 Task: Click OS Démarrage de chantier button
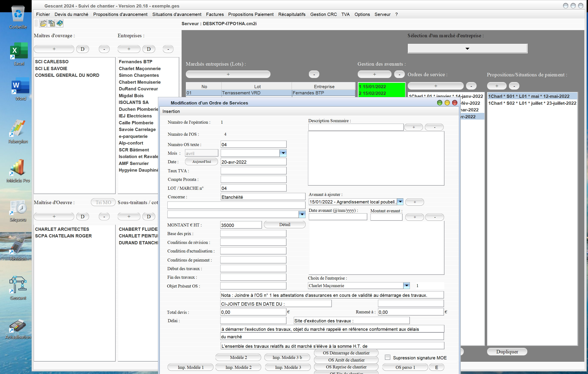(346, 353)
